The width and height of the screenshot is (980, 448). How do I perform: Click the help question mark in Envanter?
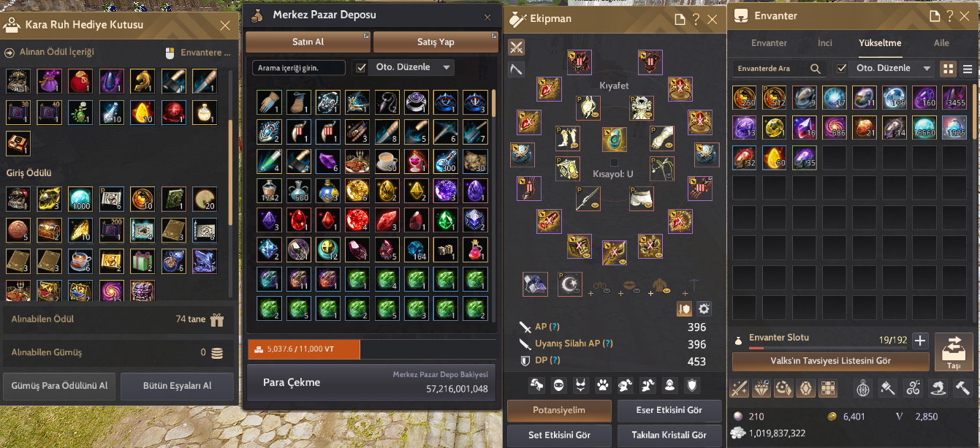coord(950,16)
